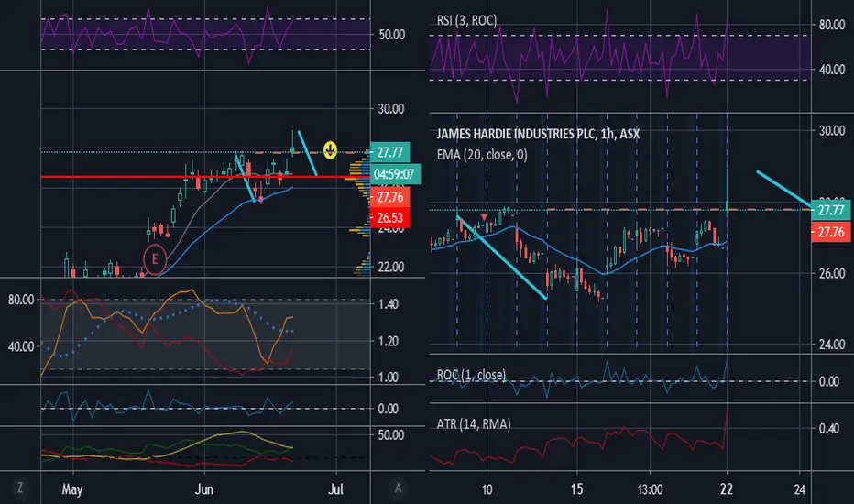The image size is (854, 504).
Task: Toggle the Z button beside the May label
Action: pos(20,488)
